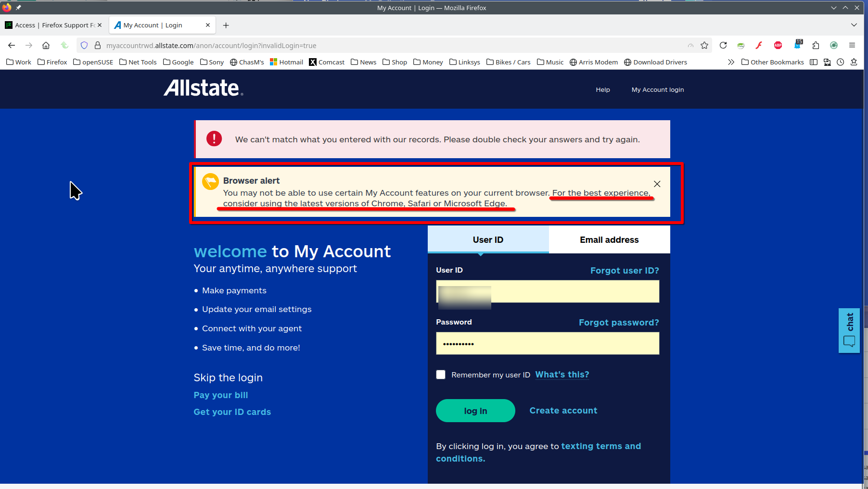Viewport: 868px width, 489px height.
Task: Expand the list all tabs chevron
Action: [x=854, y=25]
